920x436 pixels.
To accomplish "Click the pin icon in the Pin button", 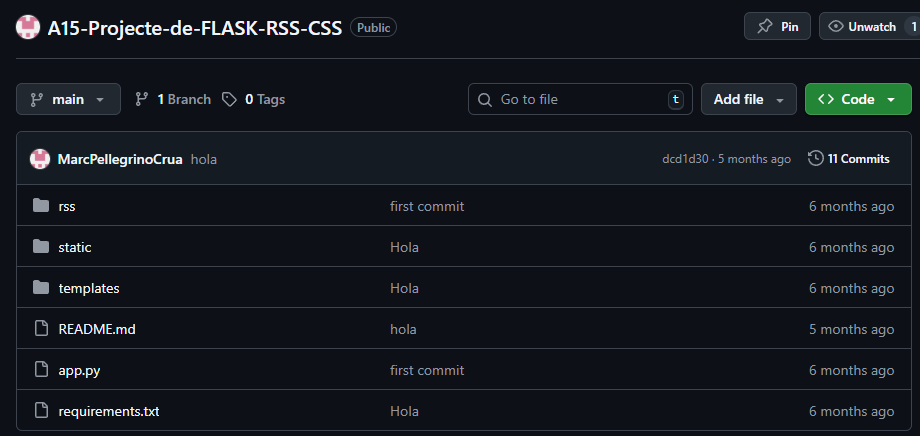I will click(765, 26).
